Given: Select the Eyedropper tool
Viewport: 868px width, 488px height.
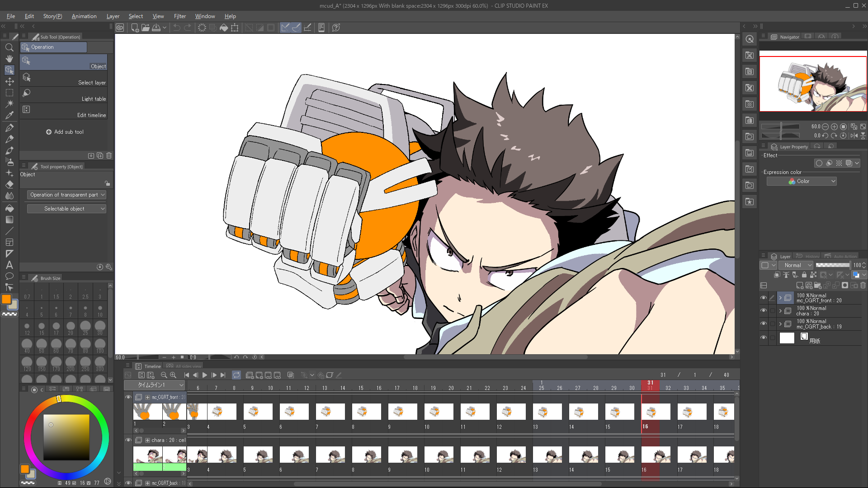Looking at the screenshot, I should 9,115.
